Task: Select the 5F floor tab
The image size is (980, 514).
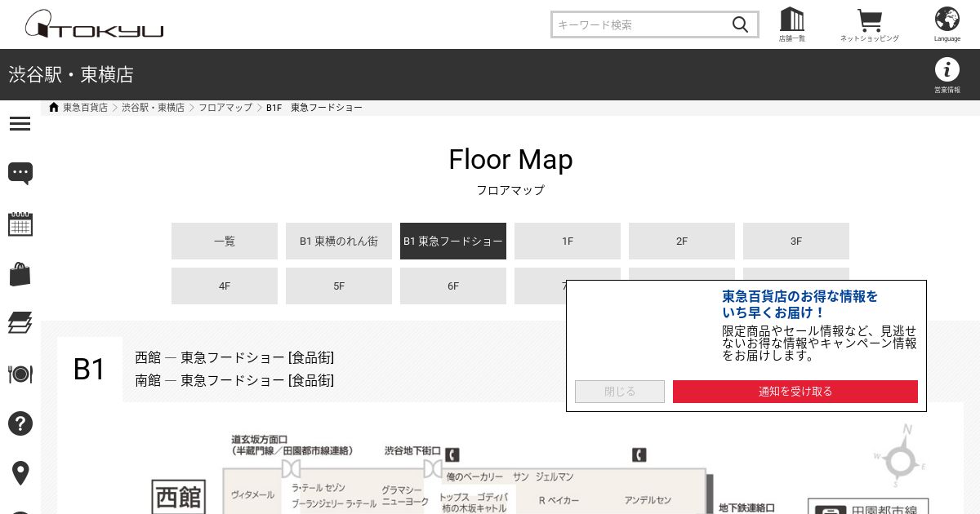Action: [339, 286]
